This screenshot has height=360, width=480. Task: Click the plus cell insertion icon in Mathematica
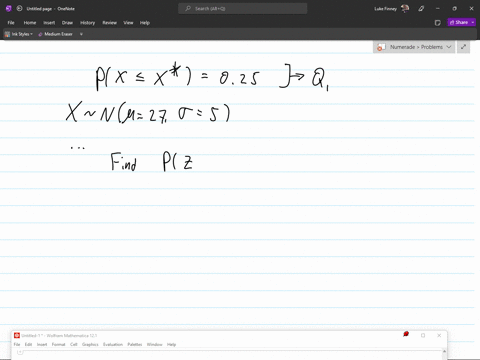[x=20, y=352]
